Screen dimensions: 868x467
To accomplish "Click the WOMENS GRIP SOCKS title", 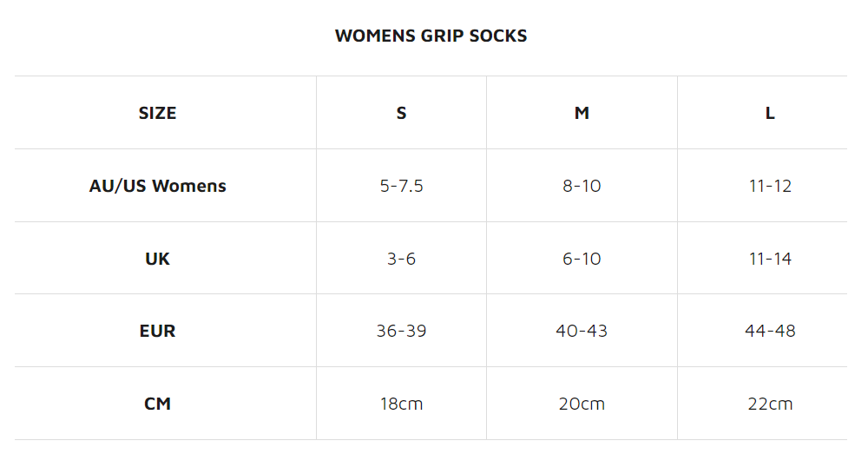I will tap(431, 36).
